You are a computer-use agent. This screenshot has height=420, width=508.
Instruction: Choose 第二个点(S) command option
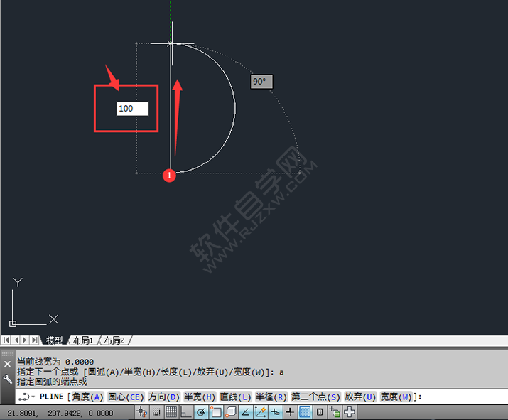(x=315, y=397)
